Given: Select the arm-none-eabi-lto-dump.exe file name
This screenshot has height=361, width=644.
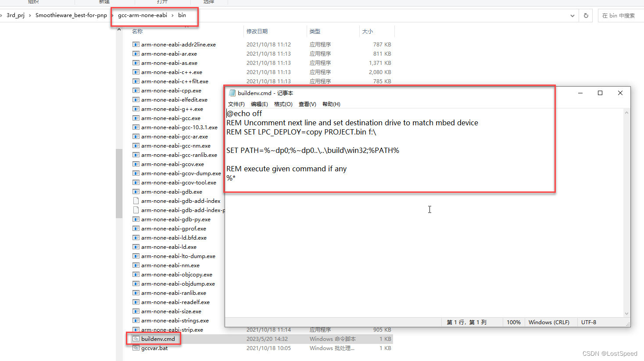Looking at the screenshot, I should 178,256.
